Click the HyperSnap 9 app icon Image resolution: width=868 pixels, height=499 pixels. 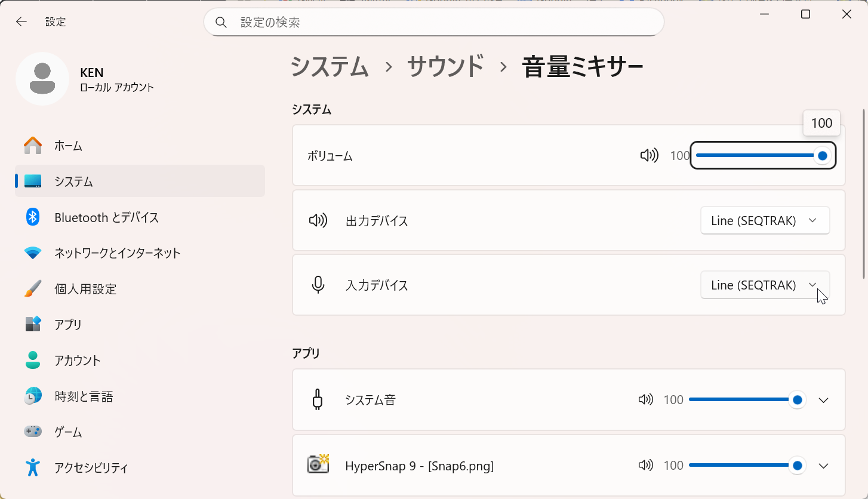click(318, 464)
